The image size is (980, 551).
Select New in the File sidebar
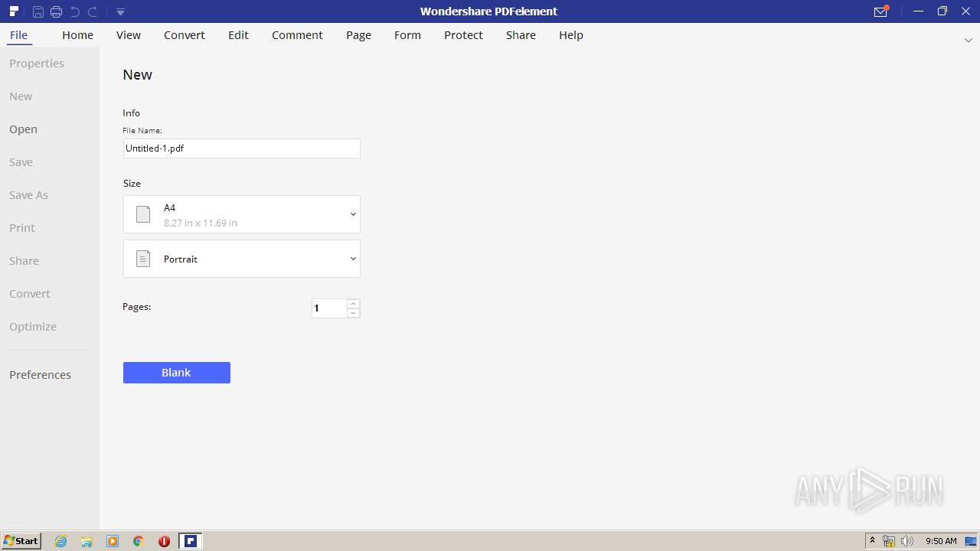(x=21, y=96)
